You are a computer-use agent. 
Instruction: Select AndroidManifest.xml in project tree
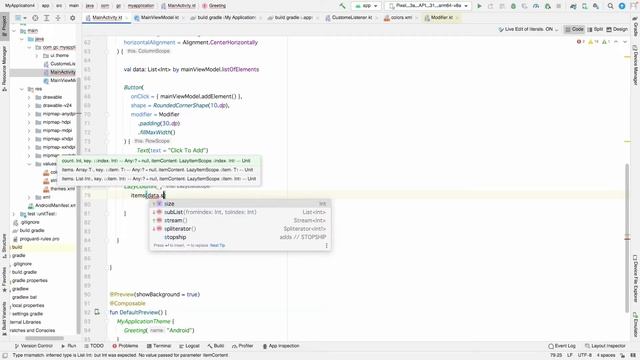pos(52,206)
